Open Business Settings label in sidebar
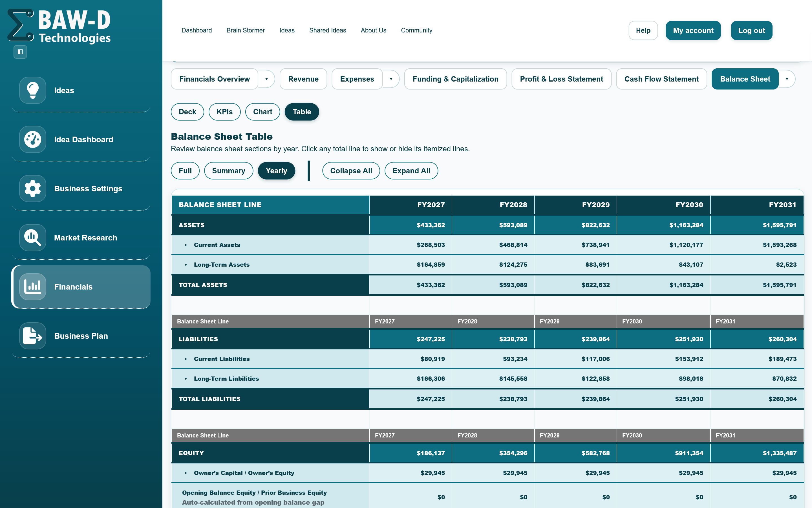Viewport: 812px width, 508px height. pos(88,189)
